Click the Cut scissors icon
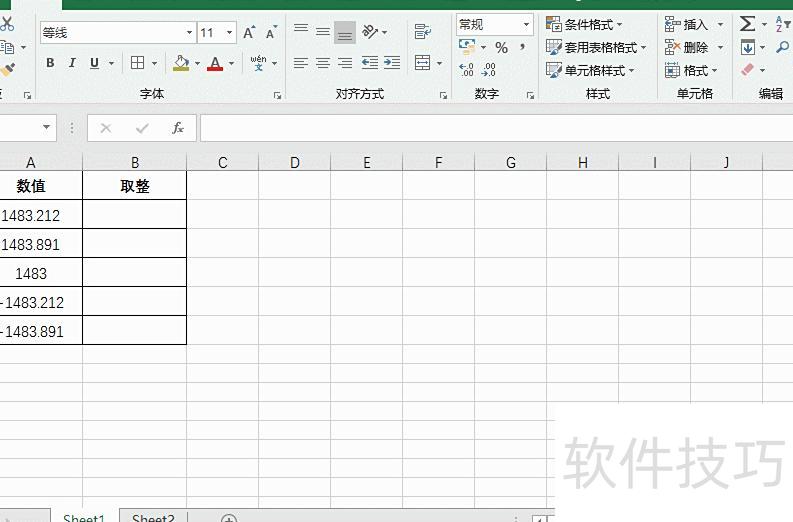This screenshot has height=522, width=793. (x=7, y=23)
